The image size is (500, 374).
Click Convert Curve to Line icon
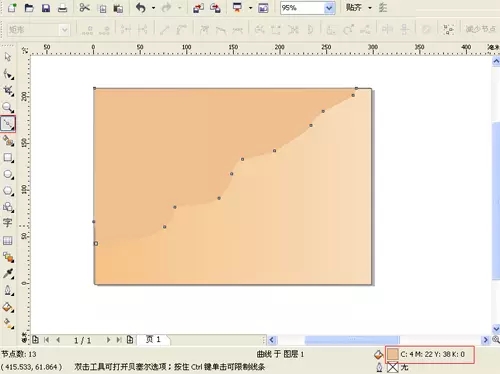coord(165,30)
